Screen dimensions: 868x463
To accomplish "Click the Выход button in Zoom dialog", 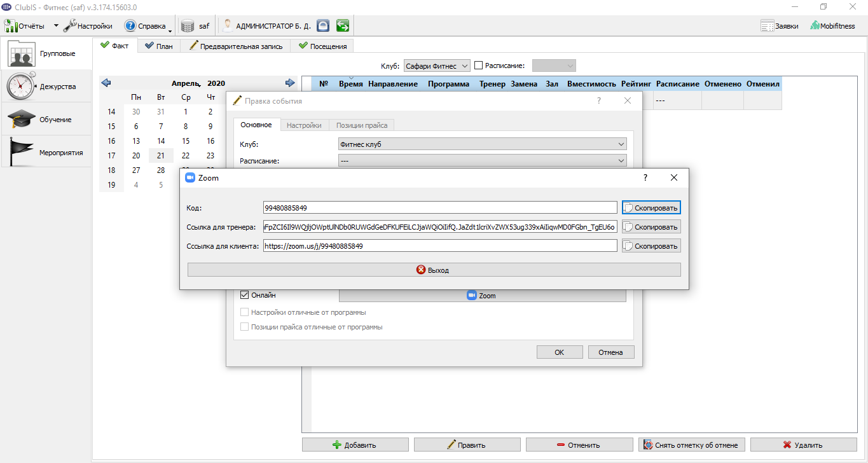I will click(434, 270).
